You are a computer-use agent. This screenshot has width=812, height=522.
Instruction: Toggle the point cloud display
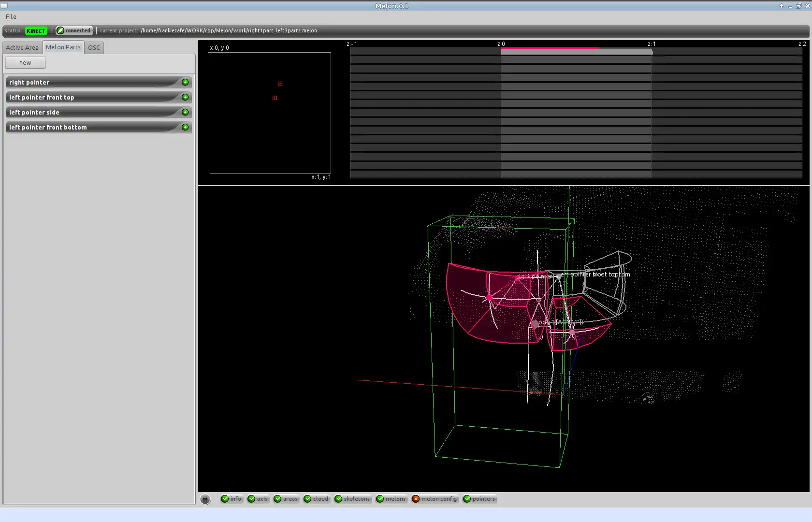point(316,499)
